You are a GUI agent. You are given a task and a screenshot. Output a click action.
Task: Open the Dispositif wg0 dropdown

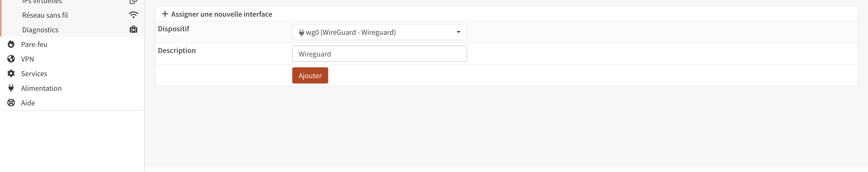[379, 32]
